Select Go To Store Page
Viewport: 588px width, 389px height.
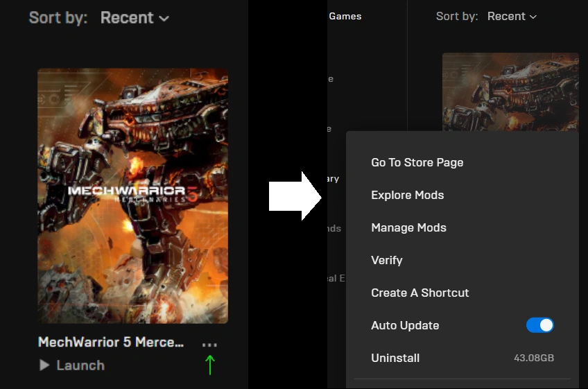pos(417,162)
